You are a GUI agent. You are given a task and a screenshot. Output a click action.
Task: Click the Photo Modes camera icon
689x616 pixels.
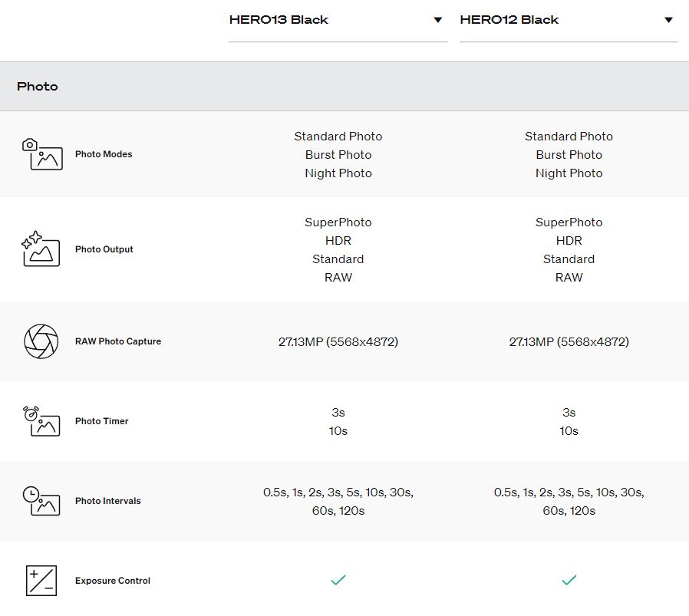click(x=42, y=154)
